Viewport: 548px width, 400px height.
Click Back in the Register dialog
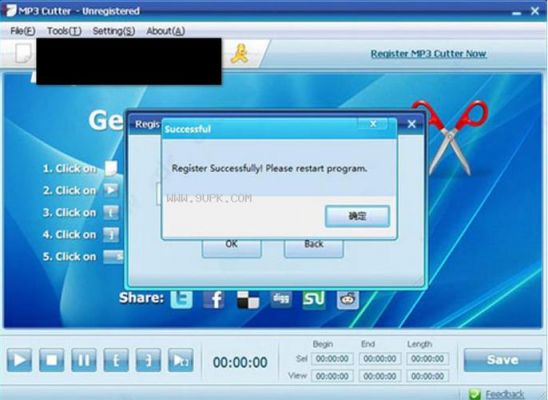pyautogui.click(x=314, y=247)
